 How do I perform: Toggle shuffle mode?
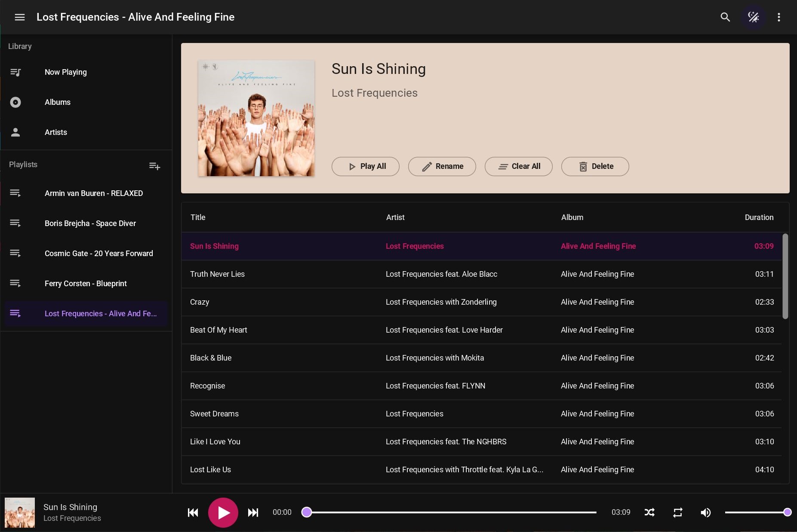click(x=649, y=512)
